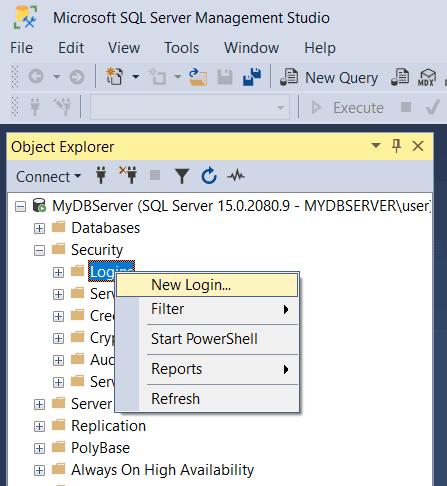Select the Security tree item

point(97,250)
